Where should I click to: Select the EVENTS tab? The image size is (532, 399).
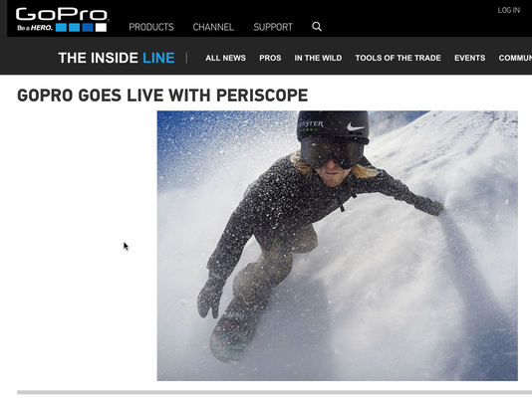(470, 58)
